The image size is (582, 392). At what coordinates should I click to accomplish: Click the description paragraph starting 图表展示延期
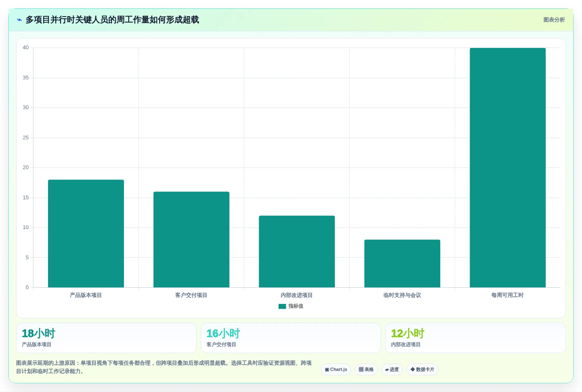click(x=164, y=367)
